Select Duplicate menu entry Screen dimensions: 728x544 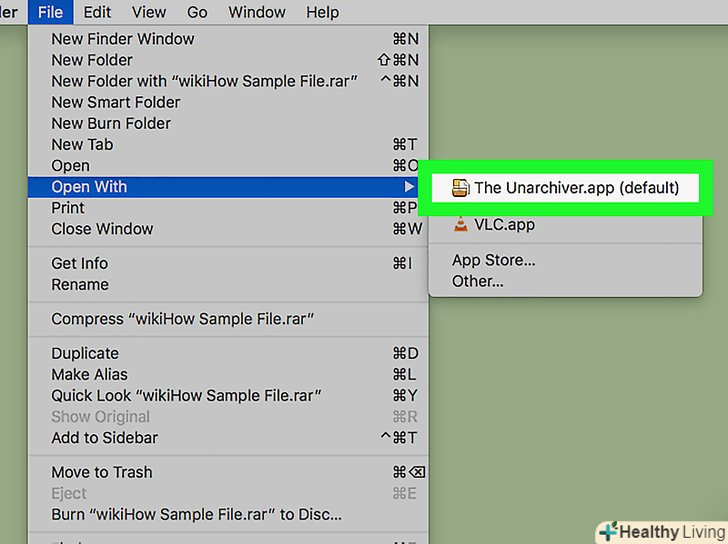(x=85, y=353)
